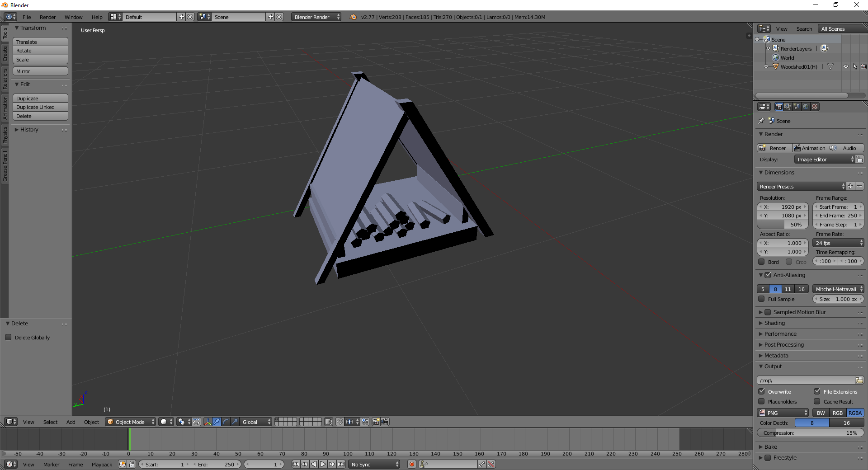
Task: Expand the Performance panel
Action: [780, 334]
